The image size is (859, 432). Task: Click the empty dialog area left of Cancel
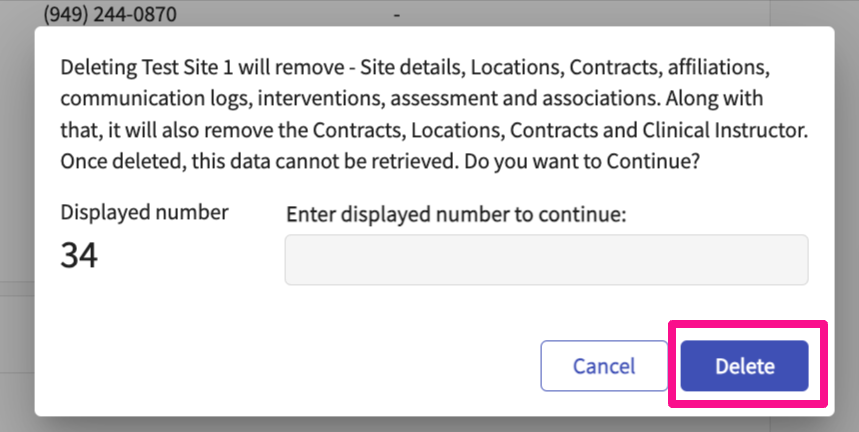point(285,366)
